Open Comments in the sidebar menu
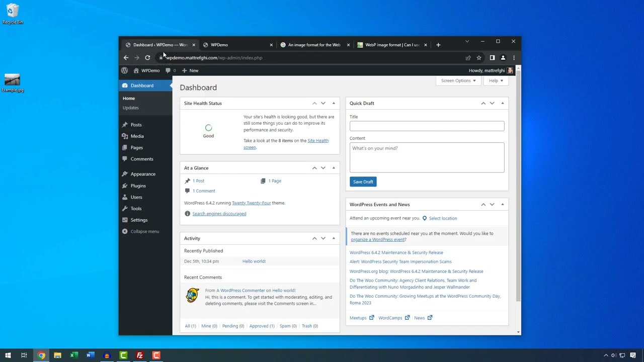Image resolution: width=644 pixels, height=362 pixels. [141, 159]
